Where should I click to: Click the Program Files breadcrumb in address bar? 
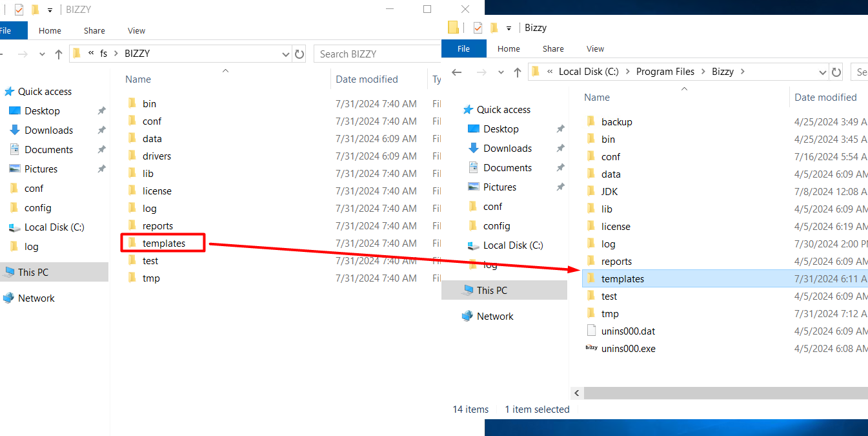[x=665, y=72]
